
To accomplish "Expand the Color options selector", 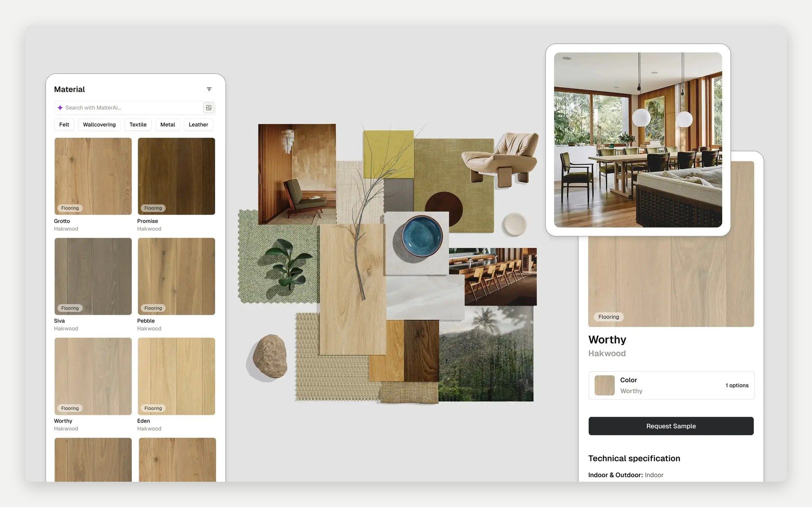I will click(671, 385).
